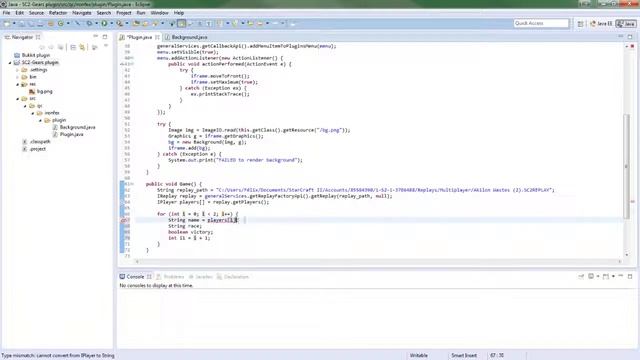The width and height of the screenshot is (640, 360).
Task: Switch to the Java perspective button
Action: (x=626, y=24)
